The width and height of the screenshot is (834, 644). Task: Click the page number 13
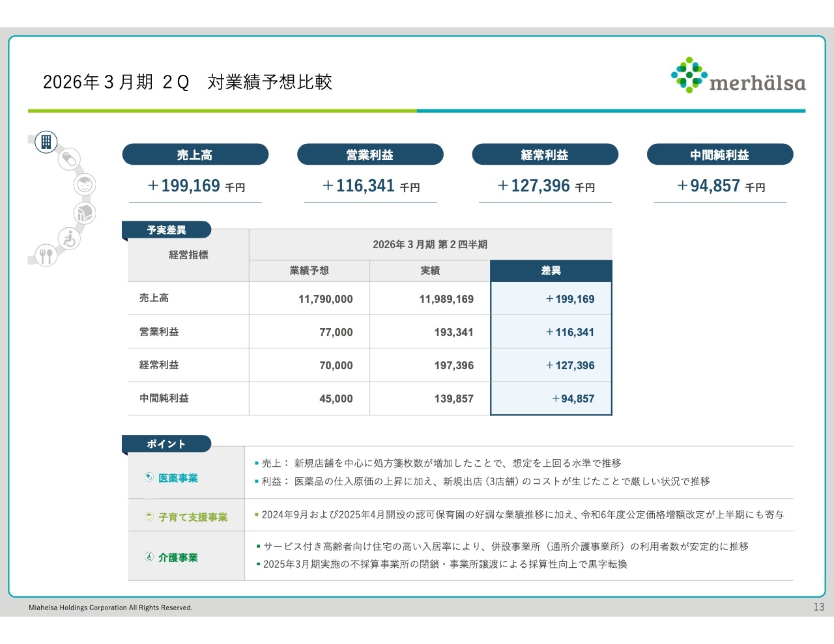[818, 607]
